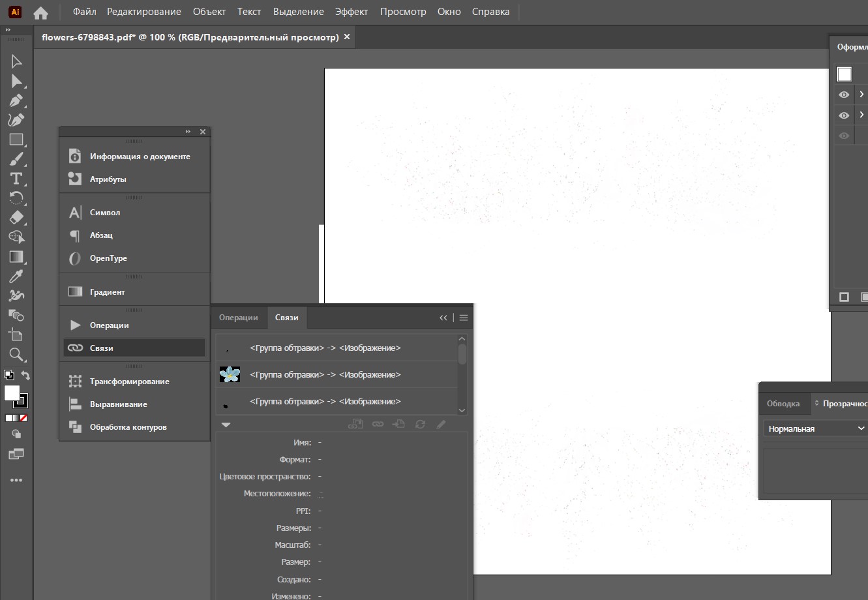Select the Pen tool
Image resolution: width=868 pixels, height=600 pixels.
click(x=16, y=100)
